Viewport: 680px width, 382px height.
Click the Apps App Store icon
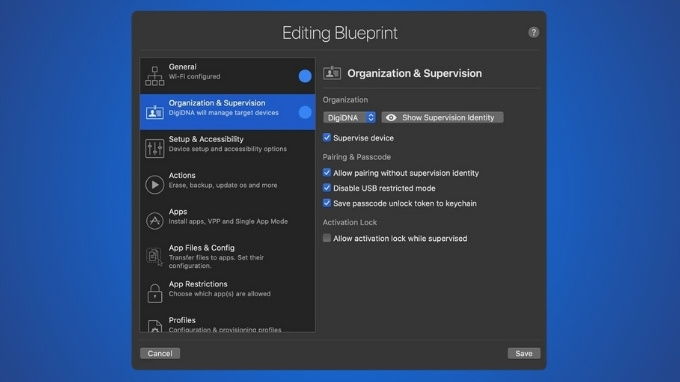[x=154, y=221]
